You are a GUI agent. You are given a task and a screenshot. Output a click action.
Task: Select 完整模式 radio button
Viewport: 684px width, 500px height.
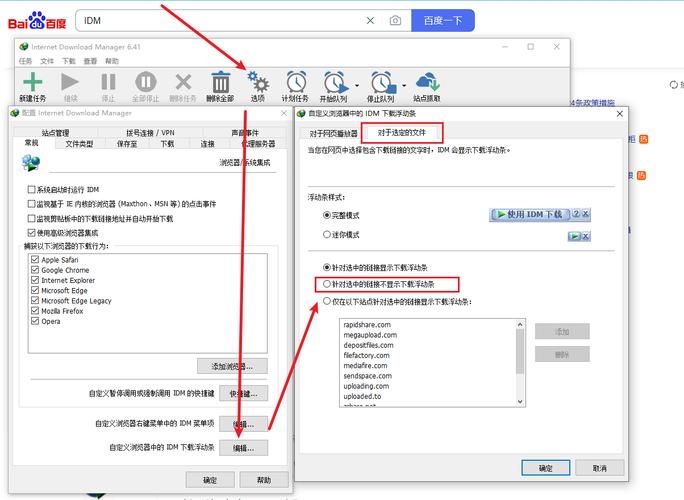coord(327,215)
